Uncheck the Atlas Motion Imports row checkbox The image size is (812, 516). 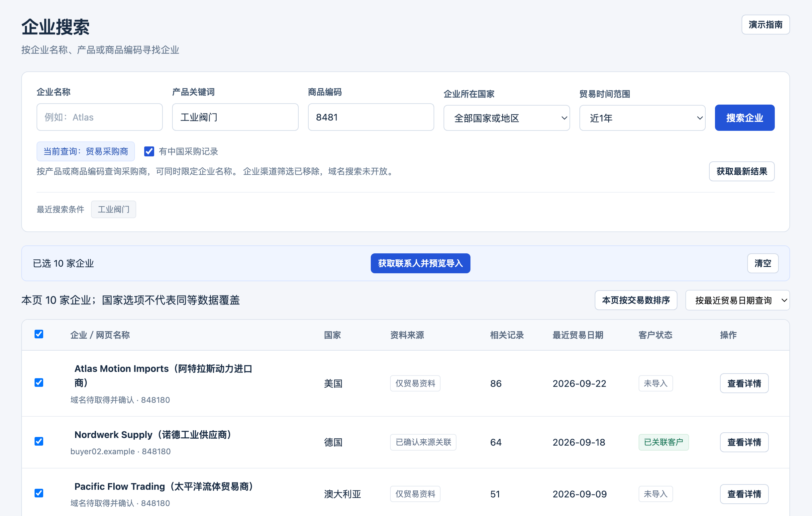click(39, 383)
